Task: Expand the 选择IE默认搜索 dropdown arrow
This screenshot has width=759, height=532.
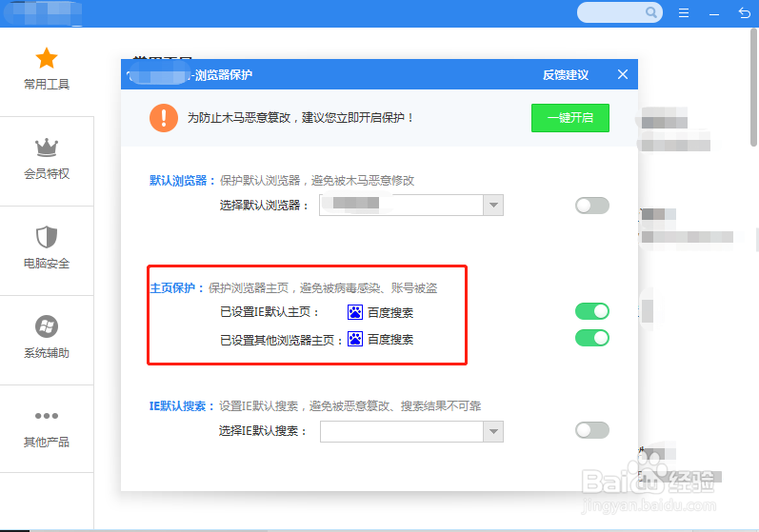Action: click(x=493, y=431)
